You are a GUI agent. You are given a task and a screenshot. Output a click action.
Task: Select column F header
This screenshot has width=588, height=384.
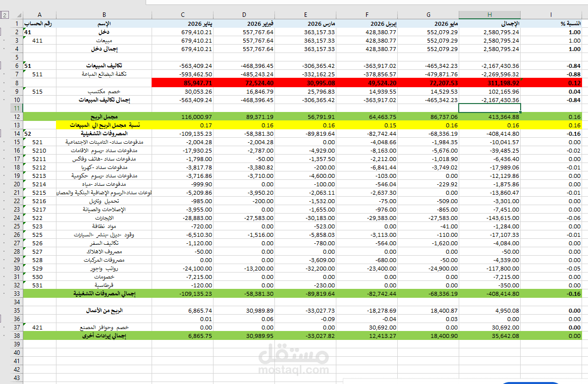tap(367, 15)
